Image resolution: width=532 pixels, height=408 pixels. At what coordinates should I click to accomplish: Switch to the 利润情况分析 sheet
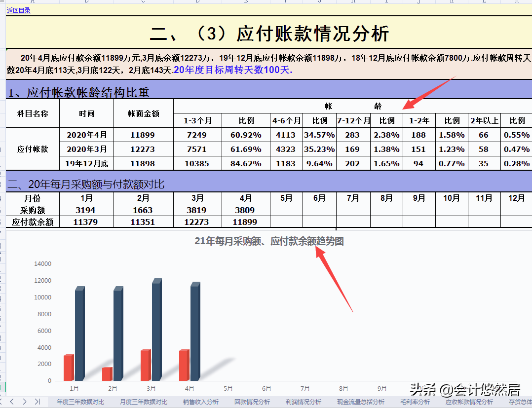pyautogui.click(x=303, y=402)
